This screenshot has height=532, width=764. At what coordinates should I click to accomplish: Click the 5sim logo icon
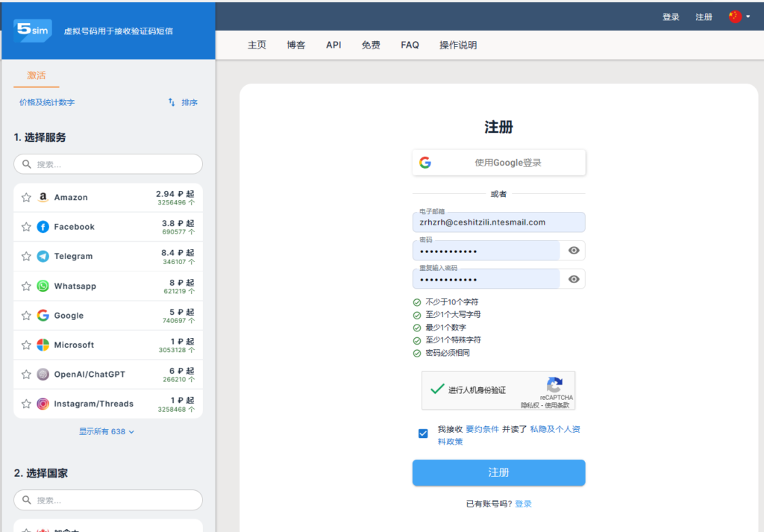[33, 31]
